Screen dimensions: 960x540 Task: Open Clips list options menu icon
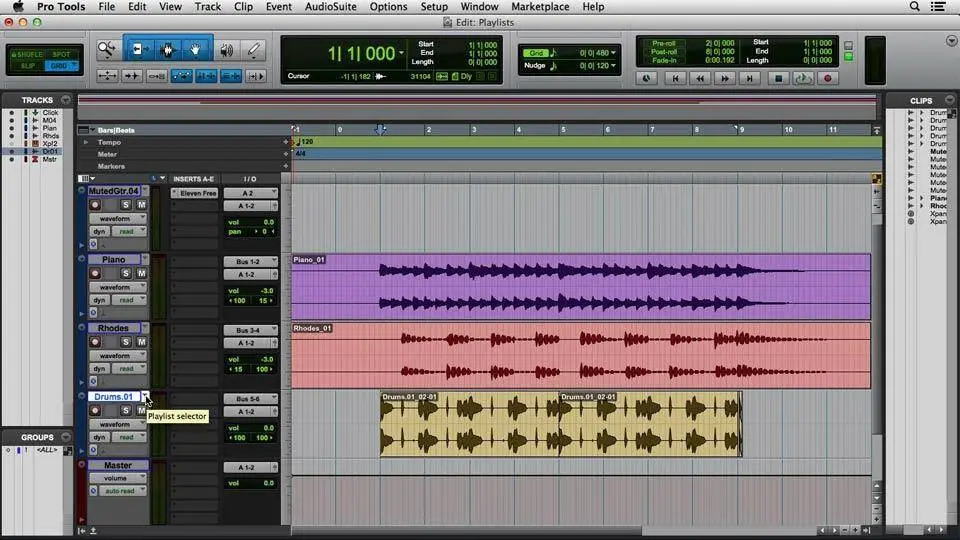[950, 100]
